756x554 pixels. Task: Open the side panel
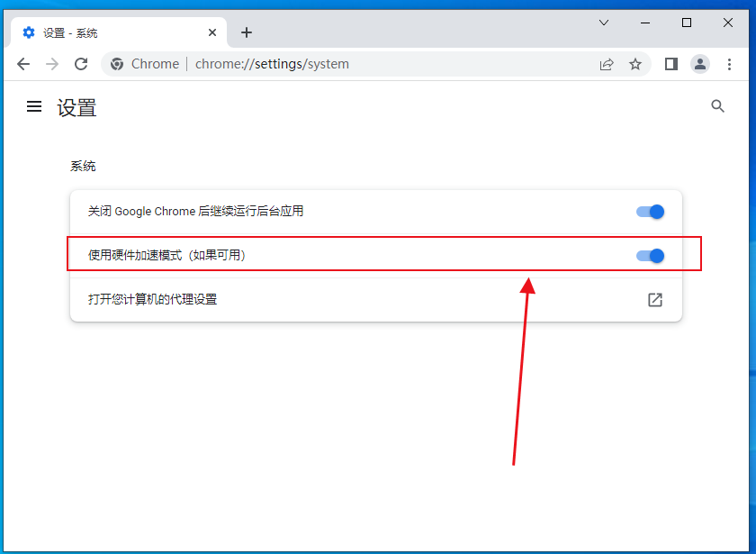click(671, 64)
